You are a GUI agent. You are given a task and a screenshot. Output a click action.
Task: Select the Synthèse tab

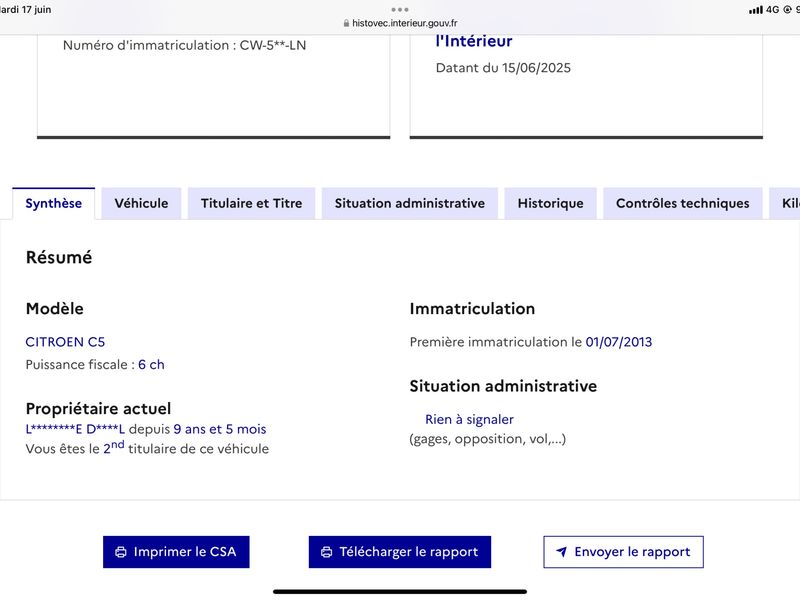pos(54,204)
